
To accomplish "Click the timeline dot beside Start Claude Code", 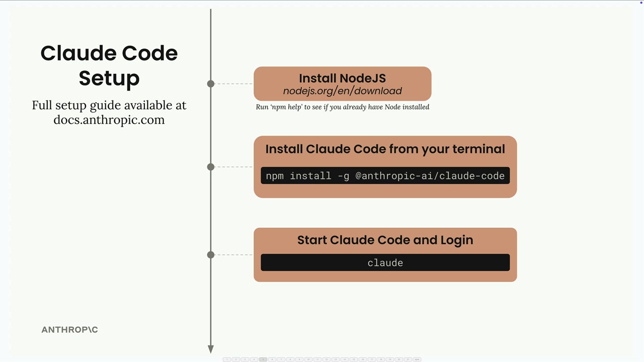I will click(211, 255).
